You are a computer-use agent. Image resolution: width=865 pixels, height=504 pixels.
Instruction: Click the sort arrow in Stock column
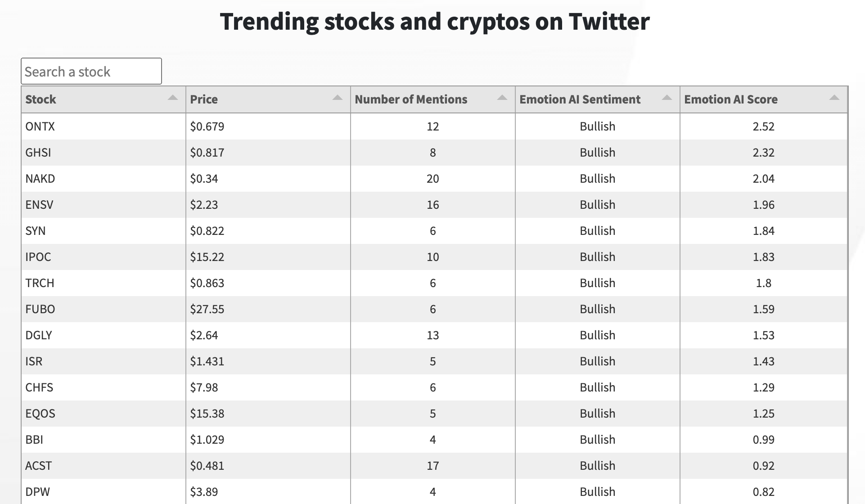tap(173, 98)
